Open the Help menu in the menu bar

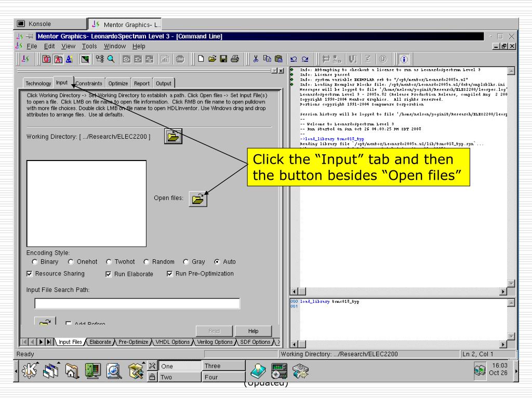coord(139,46)
